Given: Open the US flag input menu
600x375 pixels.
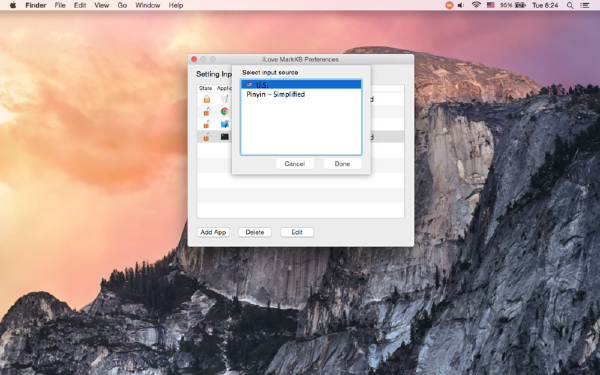Looking at the screenshot, I should coord(491,5).
